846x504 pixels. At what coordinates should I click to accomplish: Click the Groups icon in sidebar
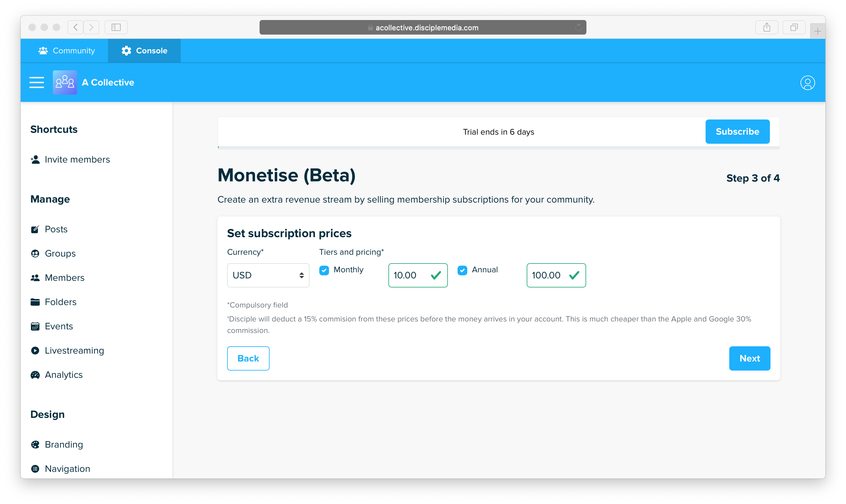pos(35,253)
